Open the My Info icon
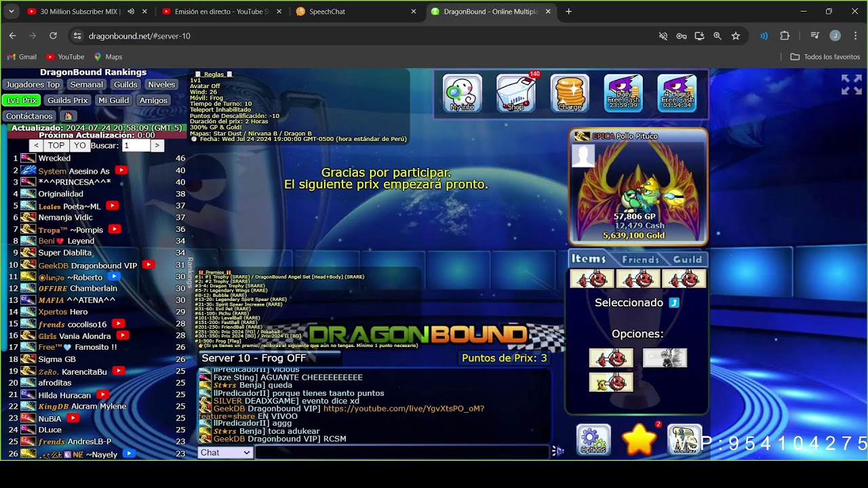 [462, 94]
